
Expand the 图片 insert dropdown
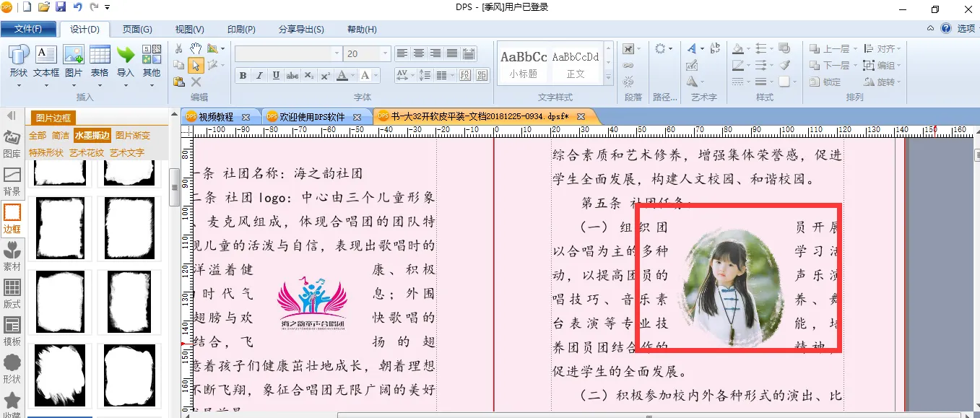pos(74,85)
